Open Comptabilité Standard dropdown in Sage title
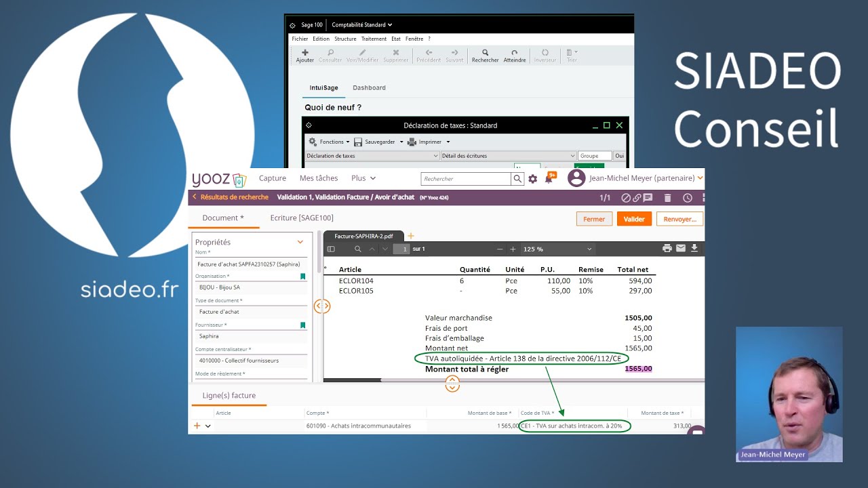This screenshot has width=868, height=488. click(361, 25)
